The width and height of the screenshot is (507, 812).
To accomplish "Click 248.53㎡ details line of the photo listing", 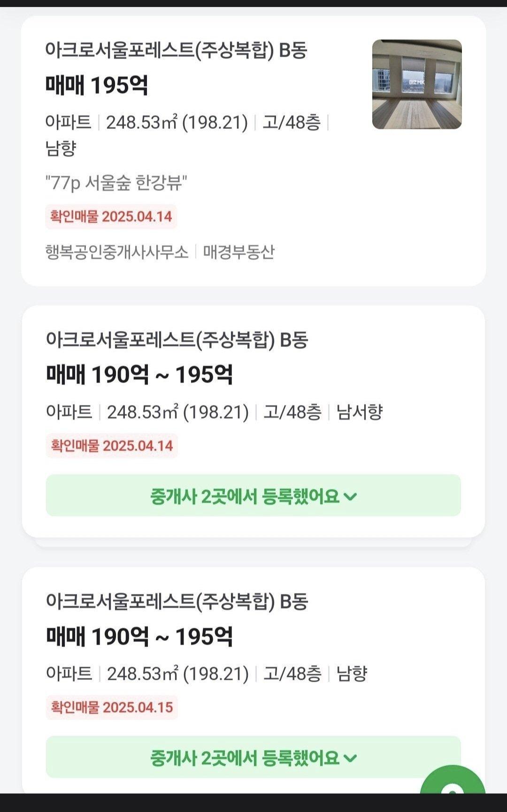I will pyautogui.click(x=177, y=122).
